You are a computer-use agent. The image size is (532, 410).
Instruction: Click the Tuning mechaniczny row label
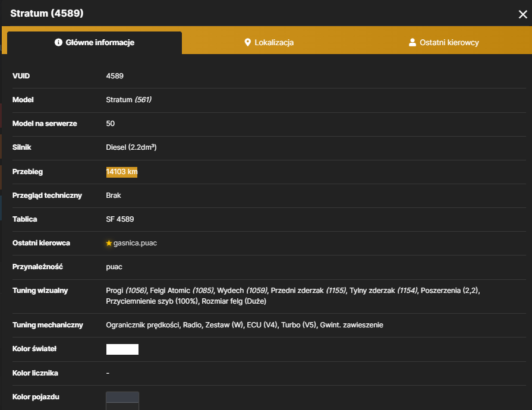48,325
